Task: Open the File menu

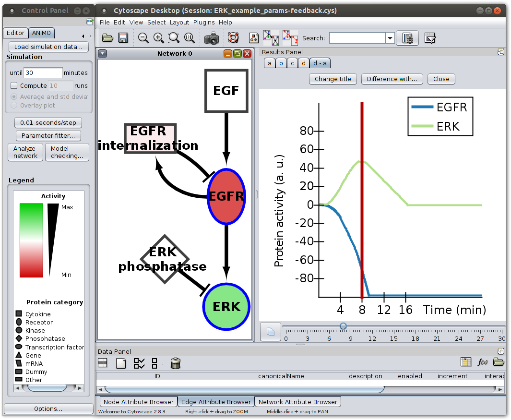Action: (105, 22)
